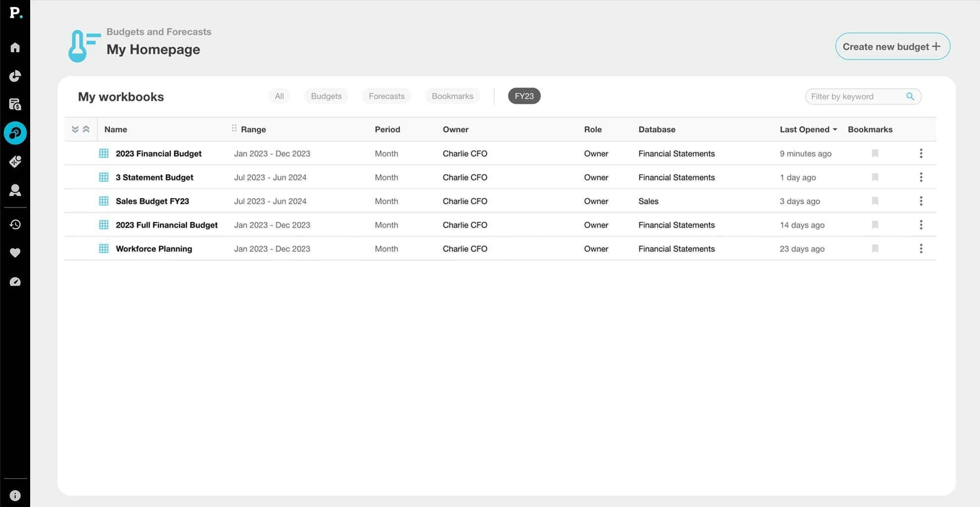Open the 2023 Full Financial Budget workbook
This screenshot has height=507, width=980.
(x=166, y=225)
